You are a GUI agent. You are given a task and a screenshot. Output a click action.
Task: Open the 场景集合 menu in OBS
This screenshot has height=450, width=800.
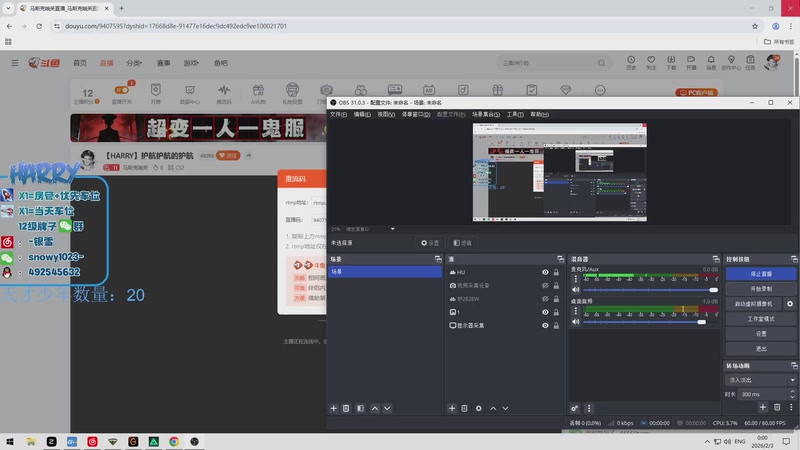coord(486,114)
